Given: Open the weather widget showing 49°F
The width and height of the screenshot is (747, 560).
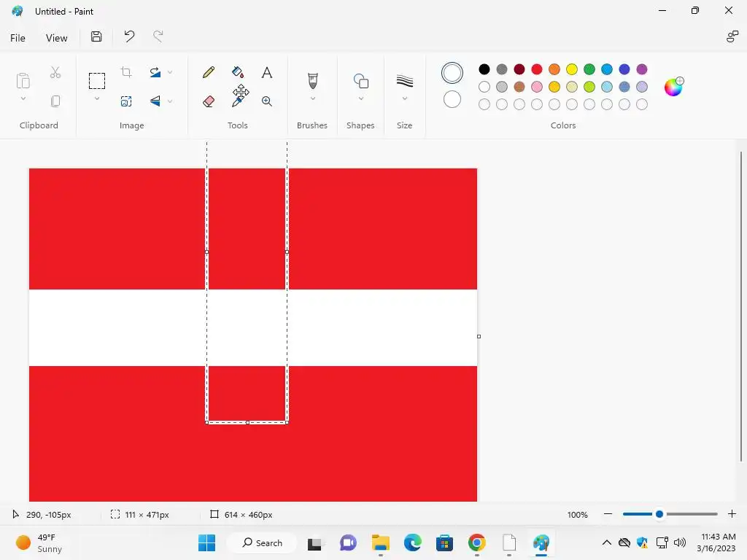Looking at the screenshot, I should (x=39, y=542).
